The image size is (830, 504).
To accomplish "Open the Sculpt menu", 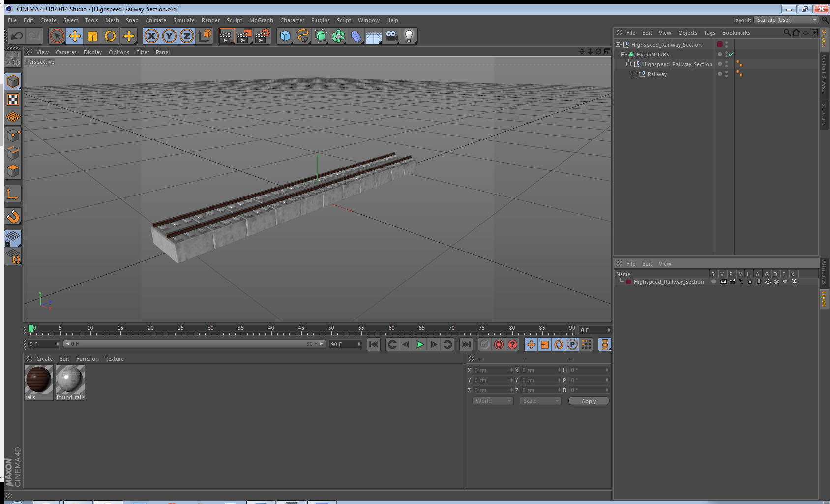I will coord(235,20).
